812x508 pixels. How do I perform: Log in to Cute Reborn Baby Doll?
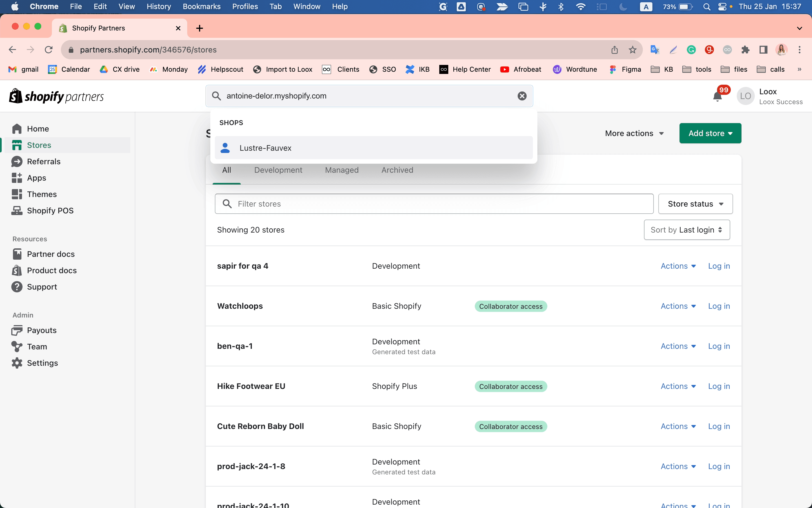pyautogui.click(x=719, y=426)
